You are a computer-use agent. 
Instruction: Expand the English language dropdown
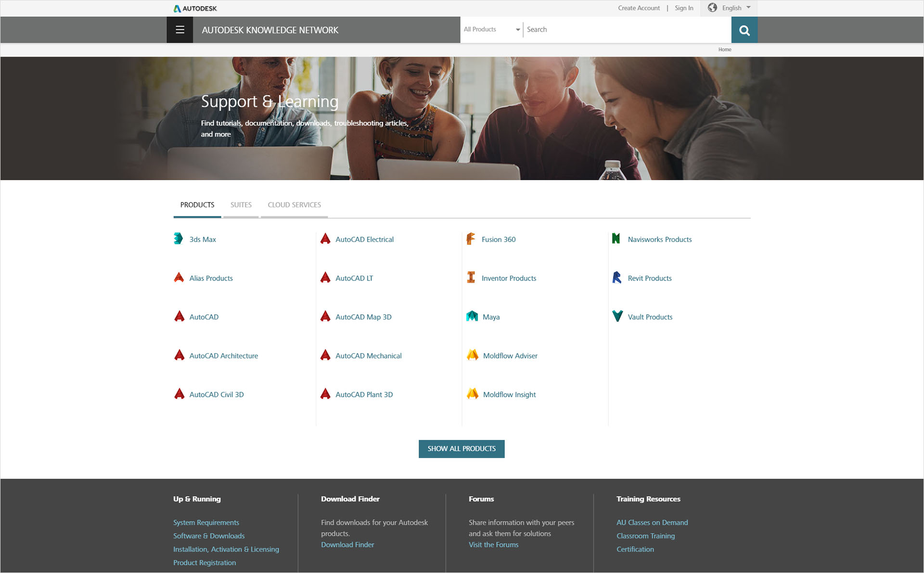point(736,8)
